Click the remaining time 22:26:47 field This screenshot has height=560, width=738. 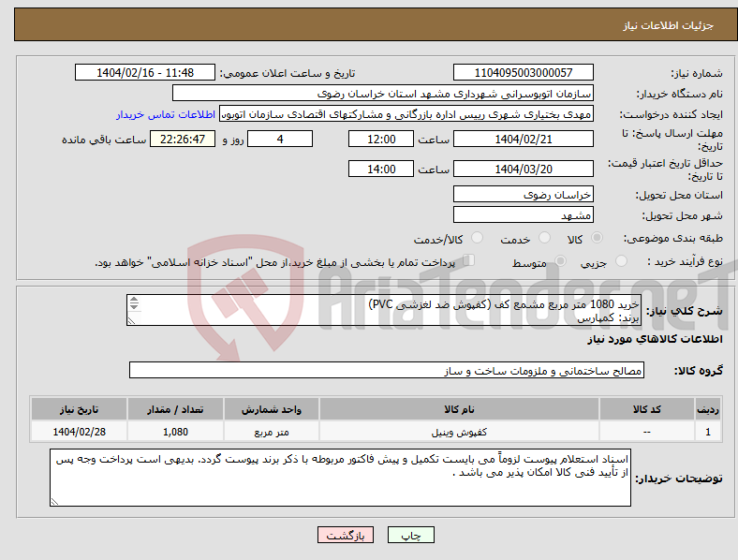click(183, 139)
